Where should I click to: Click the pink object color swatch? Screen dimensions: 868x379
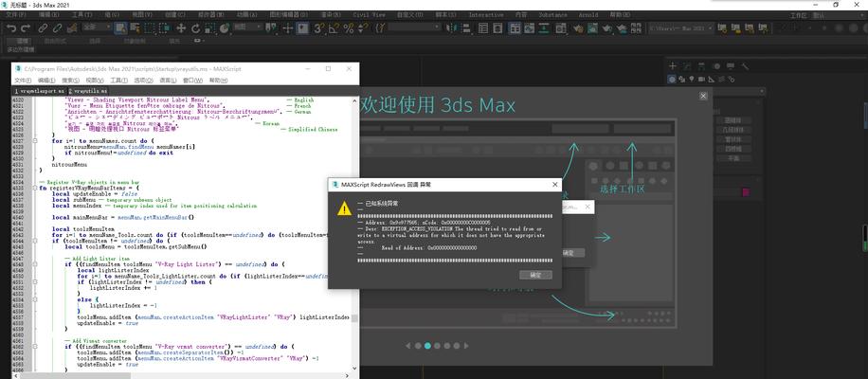(x=746, y=192)
